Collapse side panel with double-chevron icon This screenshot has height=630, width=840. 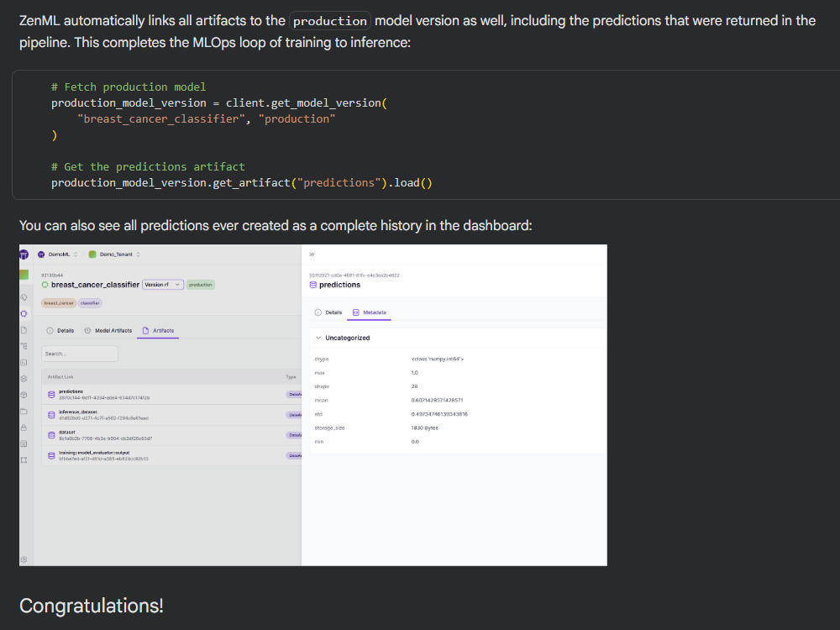tap(312, 255)
